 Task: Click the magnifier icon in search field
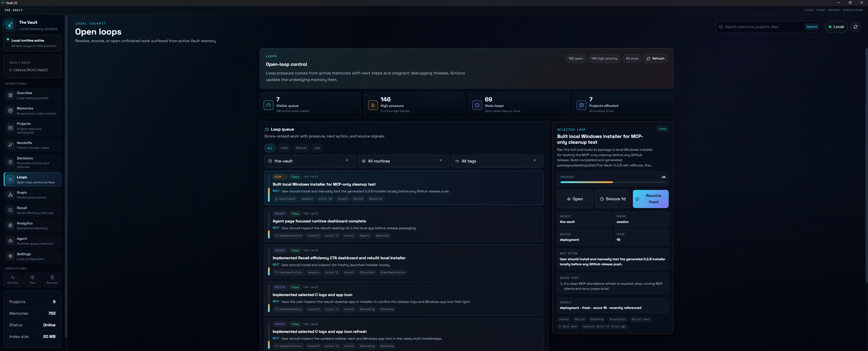pos(721,27)
